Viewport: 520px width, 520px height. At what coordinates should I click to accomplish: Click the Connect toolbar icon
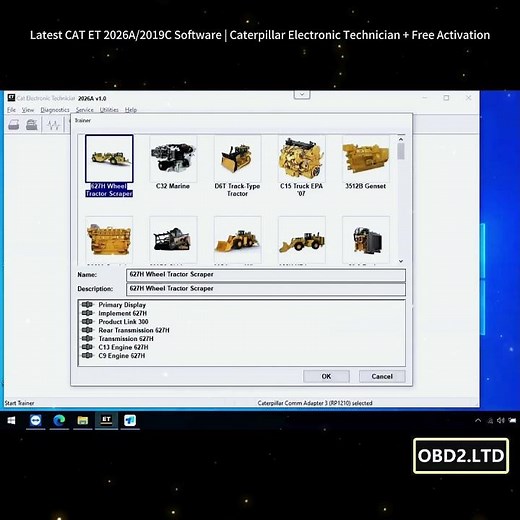pyautogui.click(x=14, y=125)
